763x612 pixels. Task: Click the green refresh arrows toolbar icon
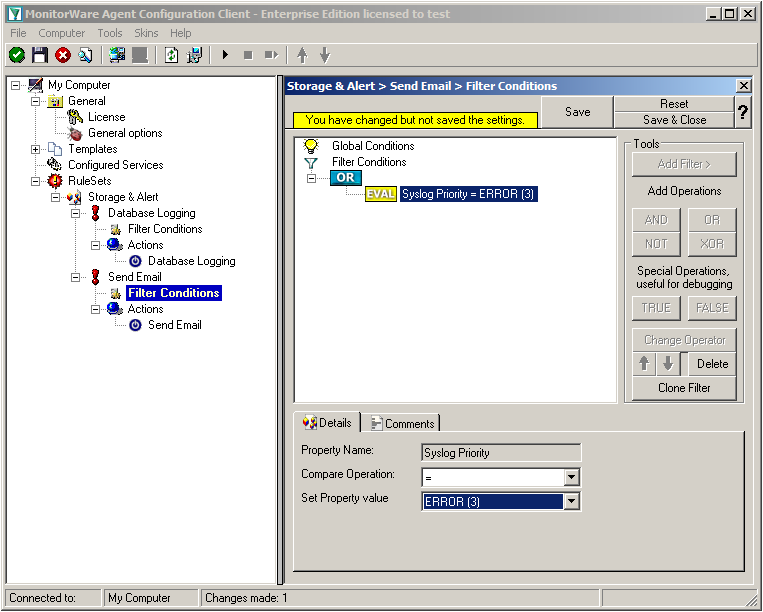click(x=171, y=55)
